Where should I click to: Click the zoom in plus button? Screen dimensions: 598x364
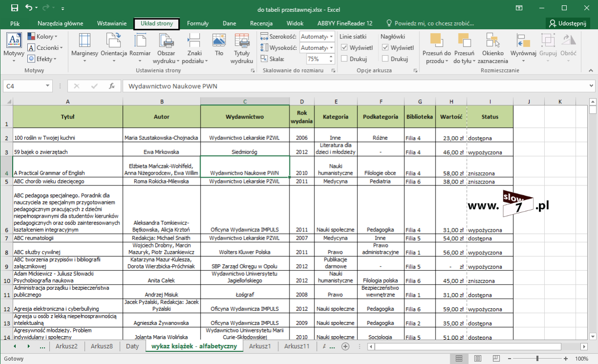click(566, 358)
